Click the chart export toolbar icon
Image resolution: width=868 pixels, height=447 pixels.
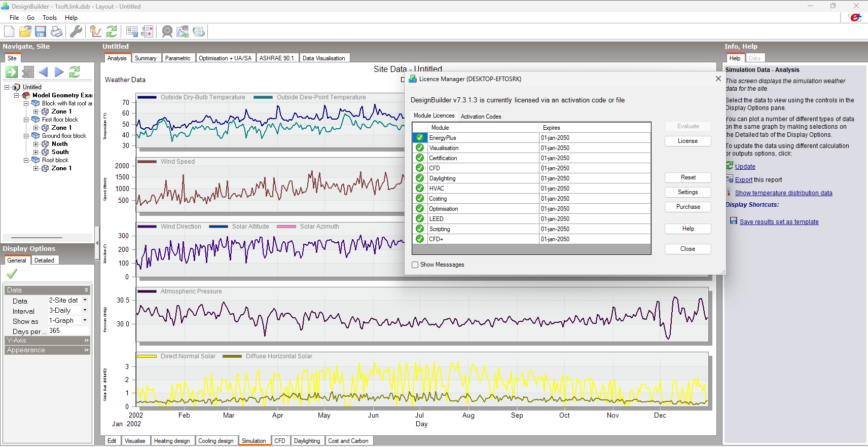[183, 31]
